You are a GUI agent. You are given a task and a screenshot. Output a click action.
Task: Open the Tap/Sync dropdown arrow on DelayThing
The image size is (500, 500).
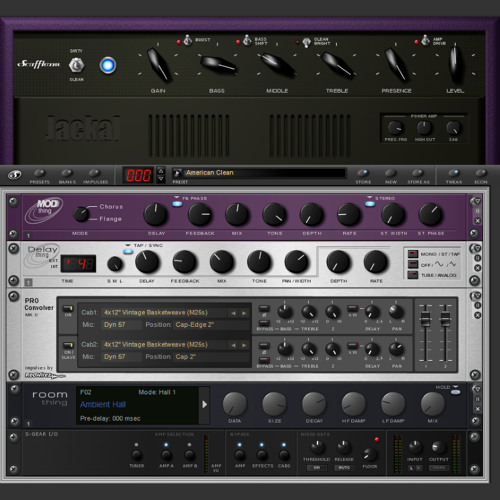tap(128, 245)
